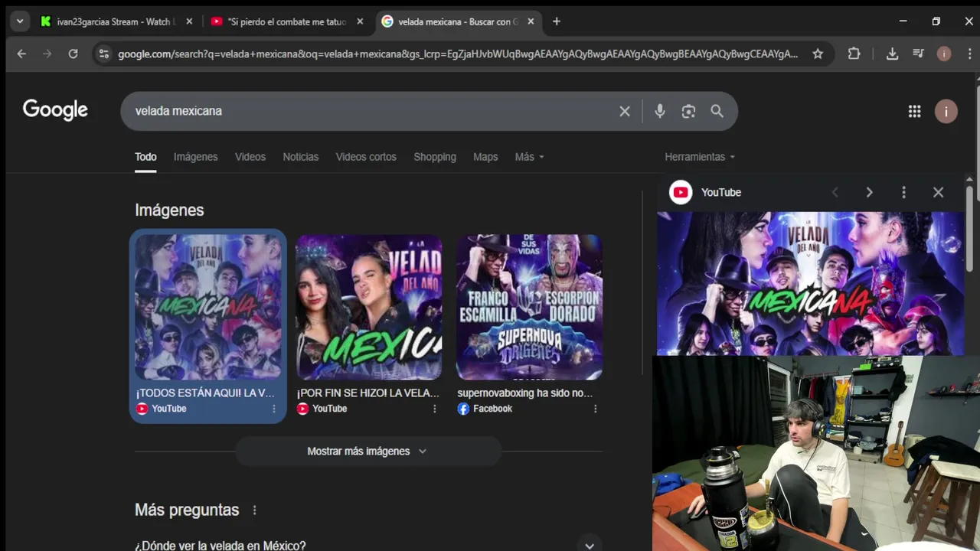The height and width of the screenshot is (551, 980).
Task: Click 'supernovaboxing ha sido no...' title
Action: (525, 393)
